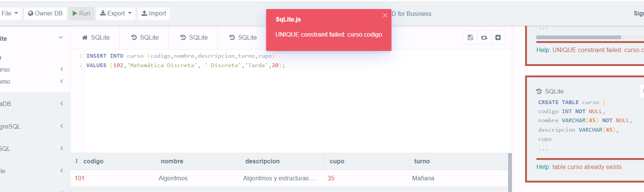The height and width of the screenshot is (192, 644).
Task: Sort by nombre column header
Action: pyautogui.click(x=172, y=161)
